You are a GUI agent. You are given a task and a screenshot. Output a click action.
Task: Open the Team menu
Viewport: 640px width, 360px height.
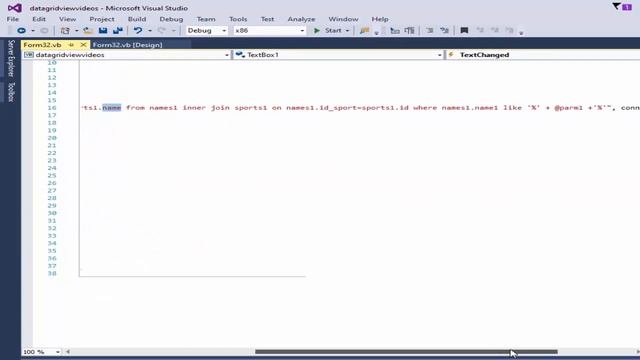coord(206,19)
